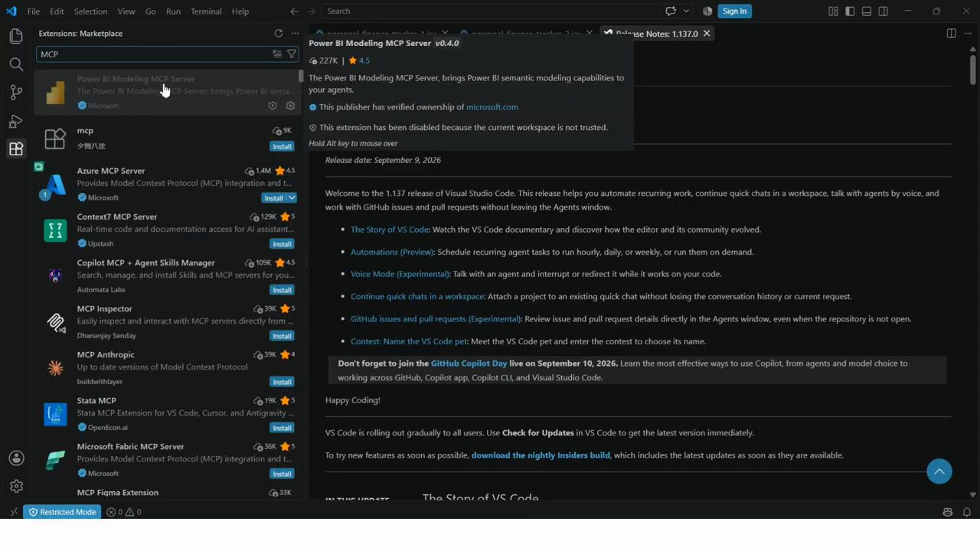980x551 pixels.
Task: Follow the GitHub Copilot Day link
Action: pyautogui.click(x=469, y=364)
